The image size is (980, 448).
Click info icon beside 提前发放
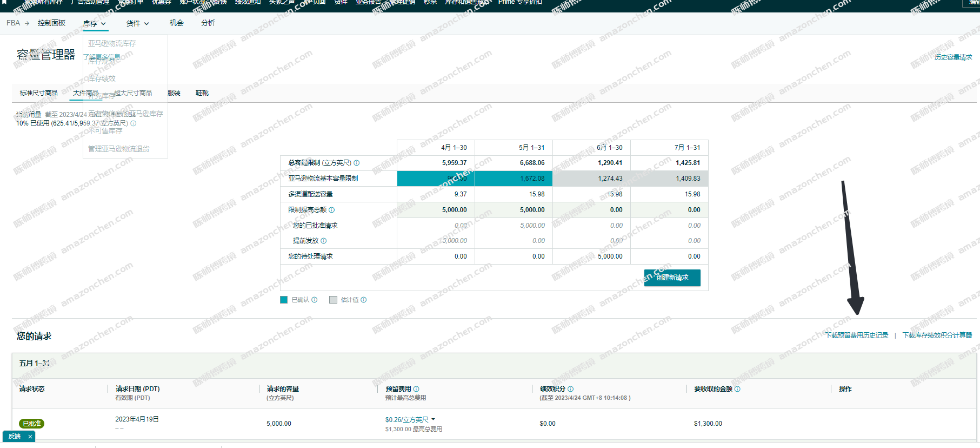[324, 241]
